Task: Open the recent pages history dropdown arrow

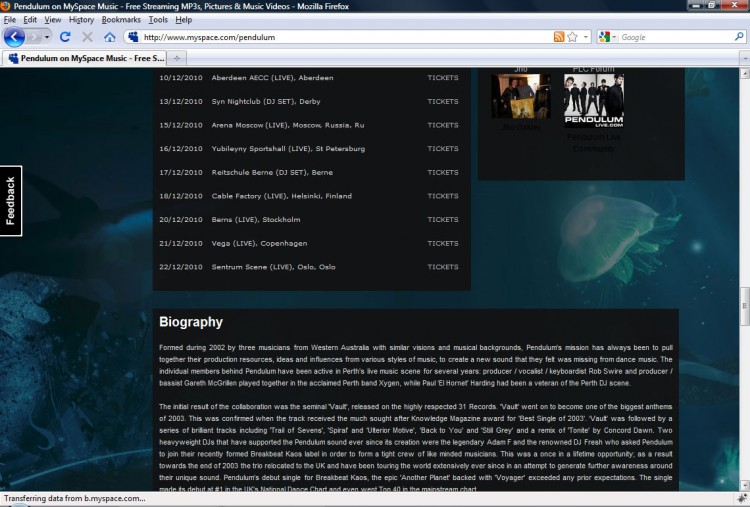Action: (47, 37)
